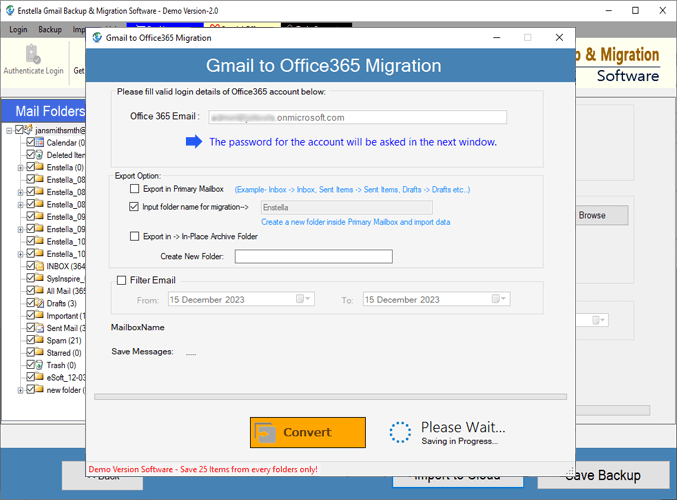The width and height of the screenshot is (677, 500).
Task: Open the Backup menu
Action: tap(49, 30)
